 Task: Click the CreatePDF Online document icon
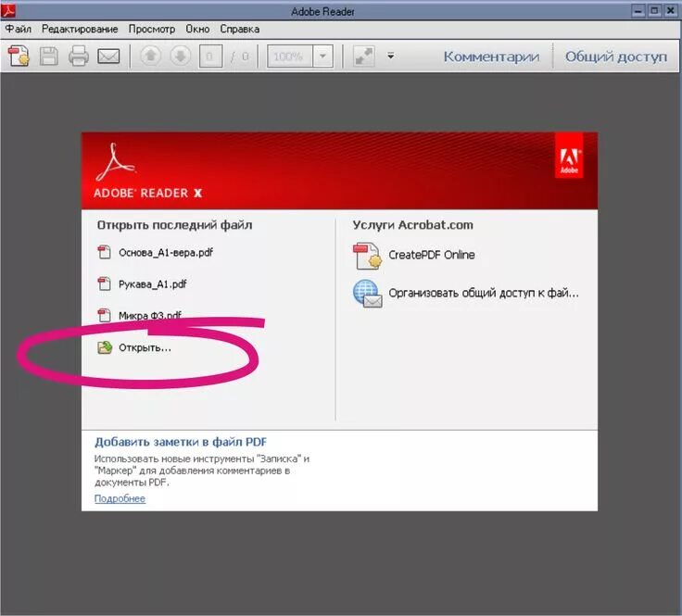click(x=367, y=256)
